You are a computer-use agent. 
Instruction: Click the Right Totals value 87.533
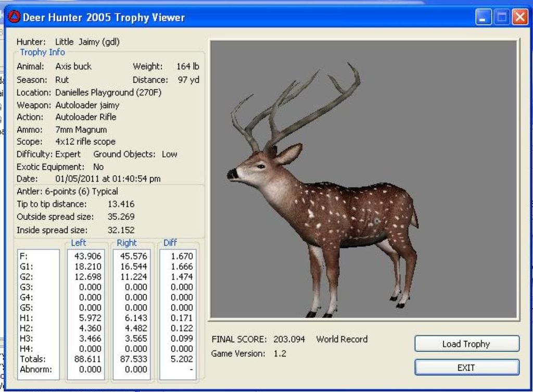134,359
